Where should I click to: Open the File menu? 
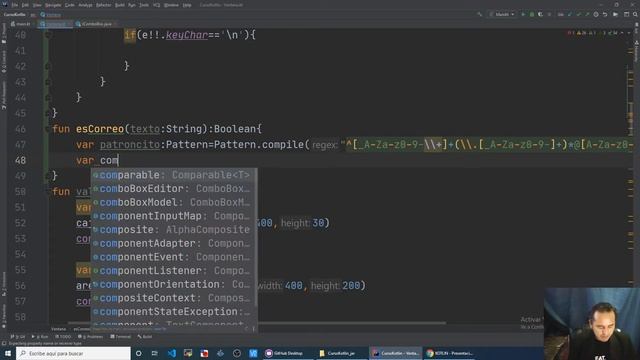point(15,5)
